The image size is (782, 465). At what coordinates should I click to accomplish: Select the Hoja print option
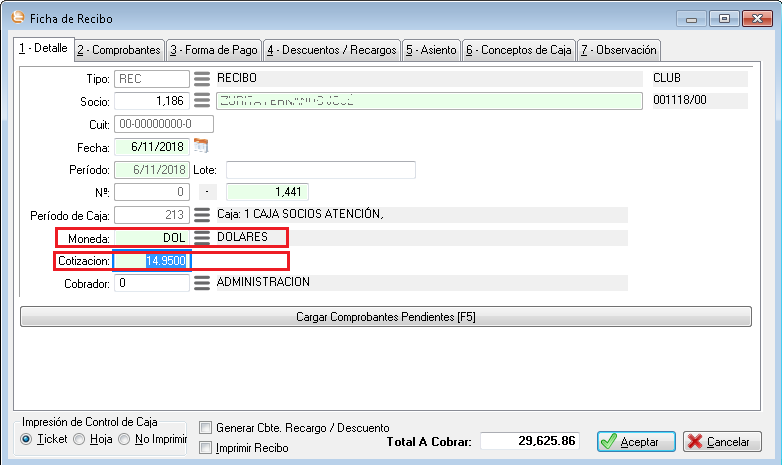tap(79, 439)
